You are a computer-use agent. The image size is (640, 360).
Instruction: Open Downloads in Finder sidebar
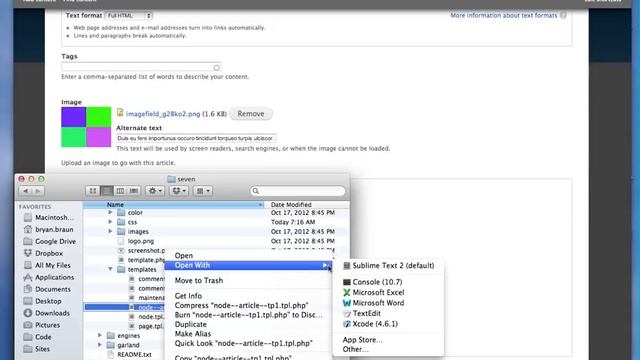point(47,313)
